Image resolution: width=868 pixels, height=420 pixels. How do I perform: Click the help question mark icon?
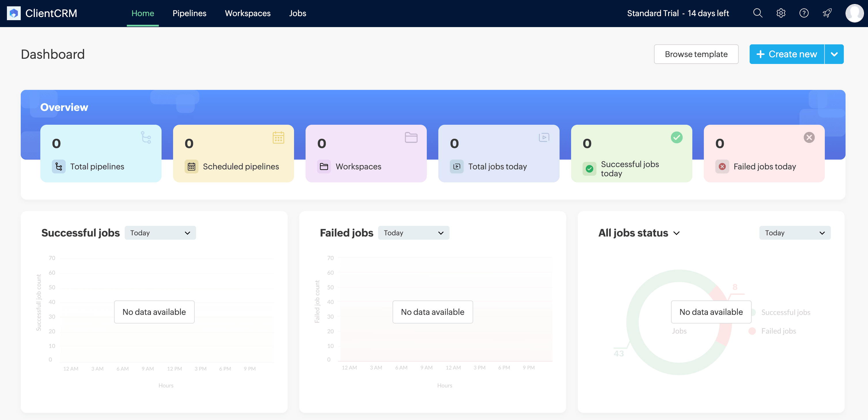[x=804, y=13]
